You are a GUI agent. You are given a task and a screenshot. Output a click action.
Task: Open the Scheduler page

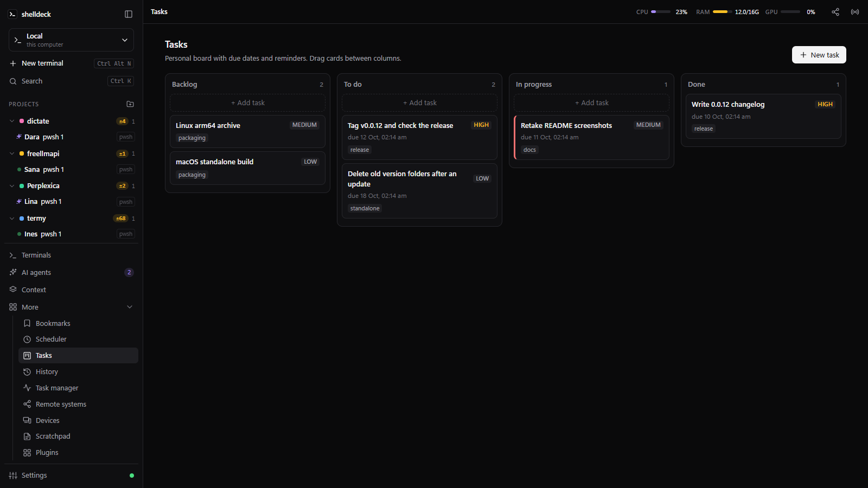pyautogui.click(x=78, y=339)
